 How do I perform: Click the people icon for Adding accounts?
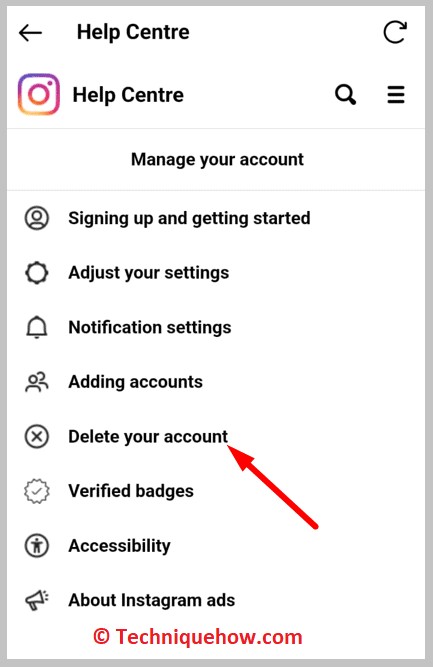37,382
